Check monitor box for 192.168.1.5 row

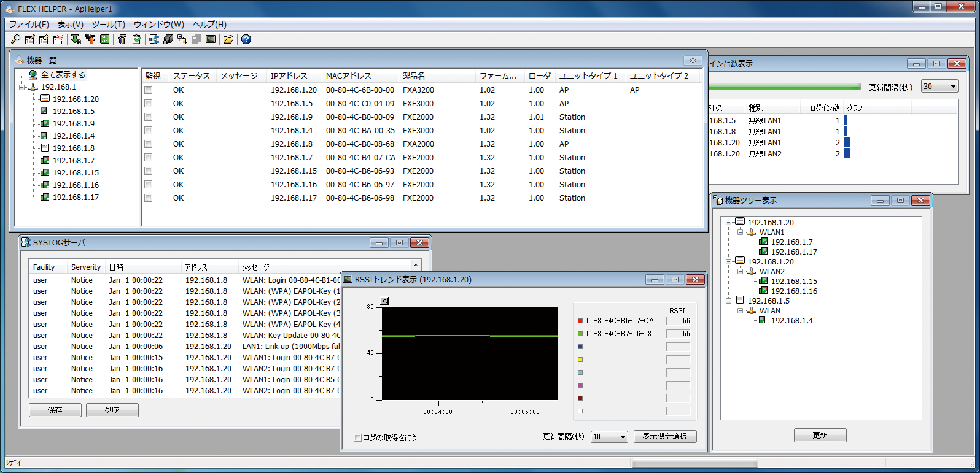[x=148, y=104]
